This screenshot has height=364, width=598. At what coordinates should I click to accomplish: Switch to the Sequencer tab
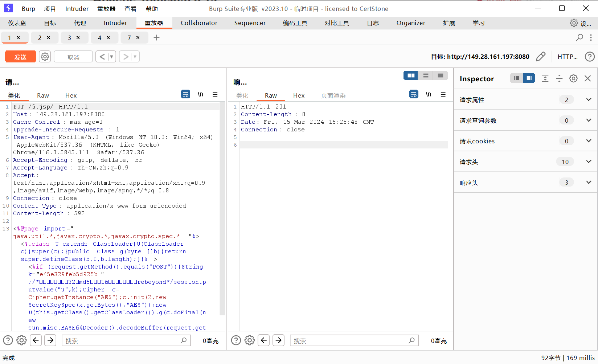tap(250, 23)
